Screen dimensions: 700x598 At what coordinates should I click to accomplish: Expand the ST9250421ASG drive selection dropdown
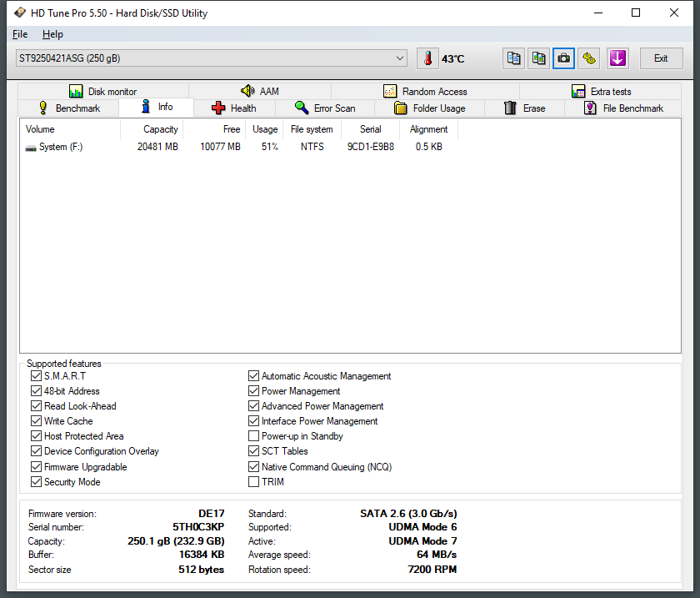pos(400,58)
